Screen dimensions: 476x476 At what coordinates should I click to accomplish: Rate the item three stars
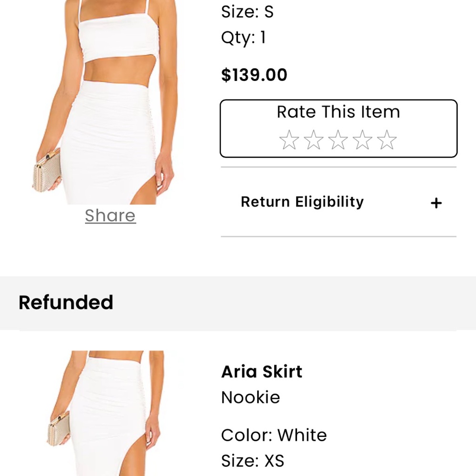[338, 140]
